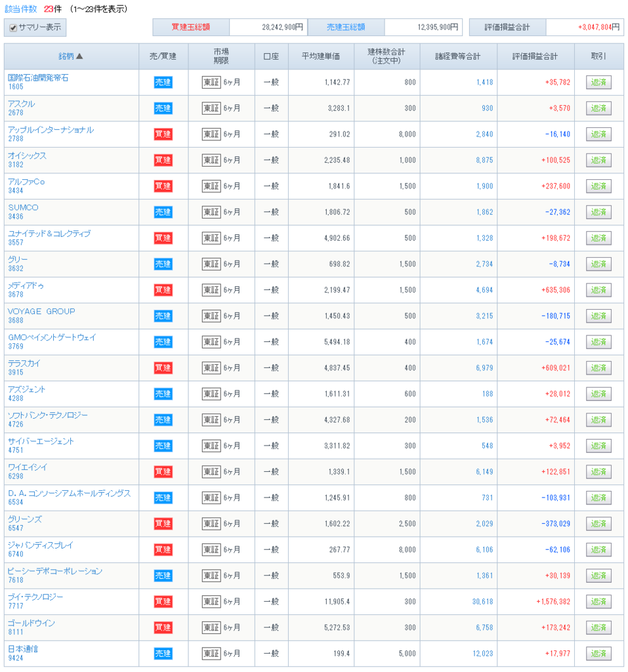The height and width of the screenshot is (672, 628).
Task: Click 返済 button for アルファCo
Action: coord(598,186)
